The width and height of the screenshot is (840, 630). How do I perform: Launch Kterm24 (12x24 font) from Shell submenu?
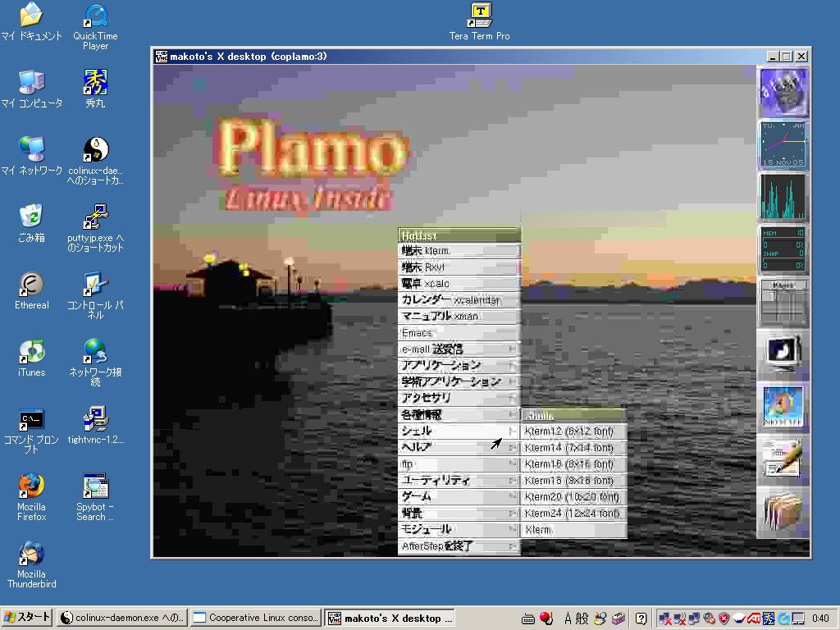(574, 514)
